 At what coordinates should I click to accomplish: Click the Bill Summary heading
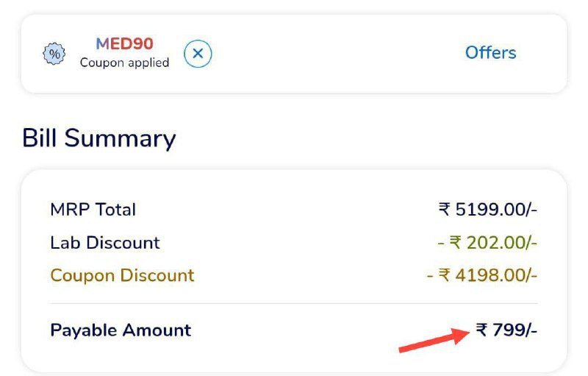pyautogui.click(x=99, y=138)
